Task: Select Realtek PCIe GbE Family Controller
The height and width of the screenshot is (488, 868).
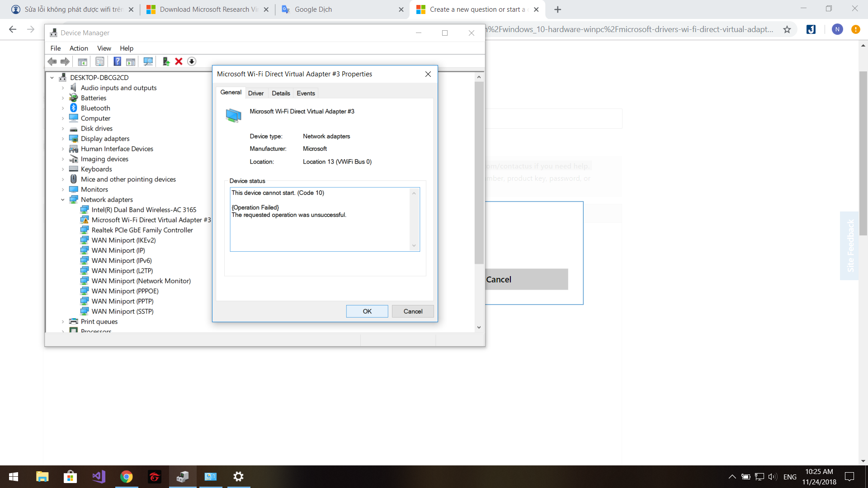Action: [x=142, y=230]
